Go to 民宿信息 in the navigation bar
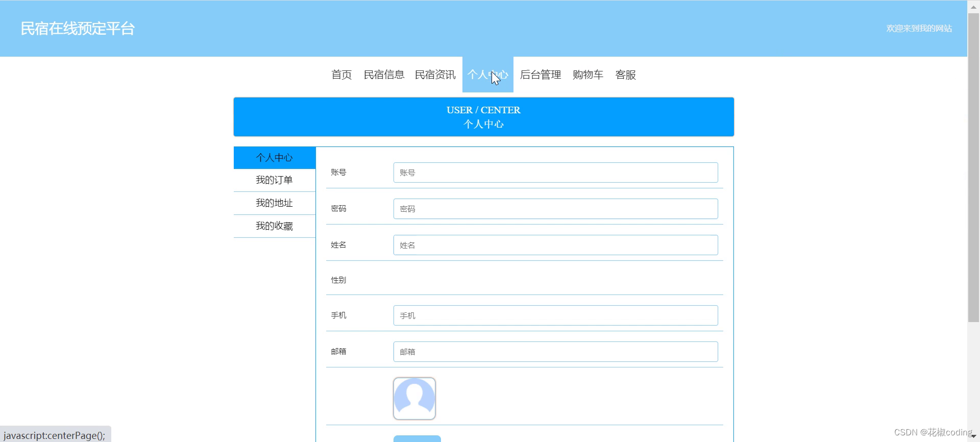The image size is (980, 442). point(384,75)
